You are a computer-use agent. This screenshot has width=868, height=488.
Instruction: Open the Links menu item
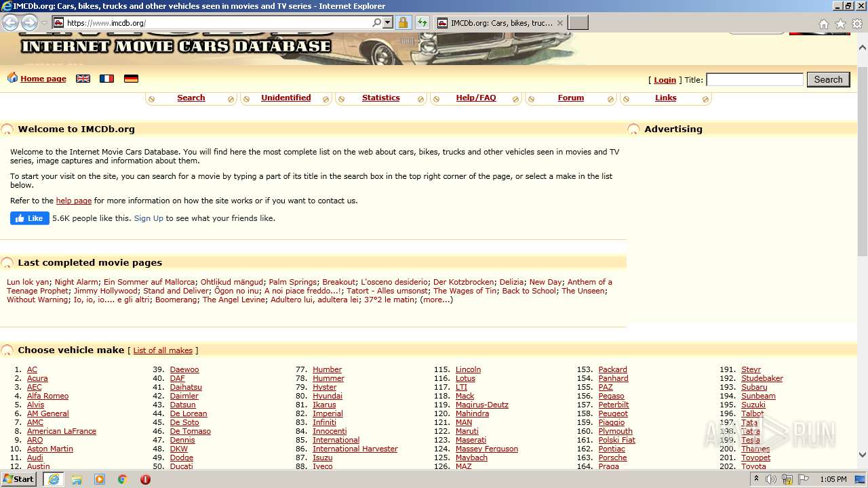click(666, 98)
